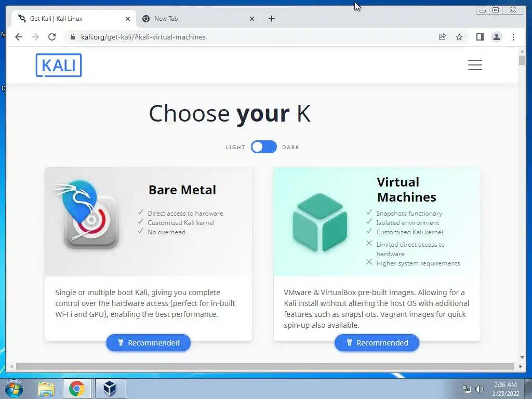Bookmark this page with the star
This screenshot has width=532, height=399.
[459, 37]
